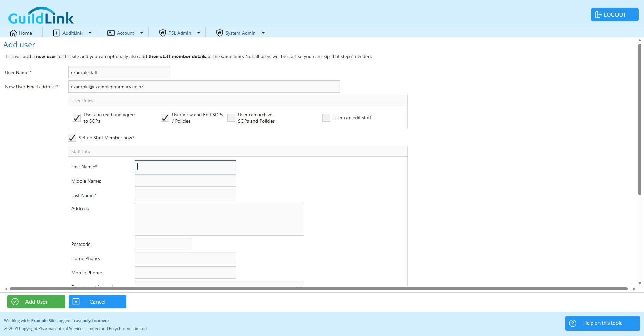Click the horizontal scrollbar thumb
The width and height of the screenshot is (644, 336).
tap(319, 289)
